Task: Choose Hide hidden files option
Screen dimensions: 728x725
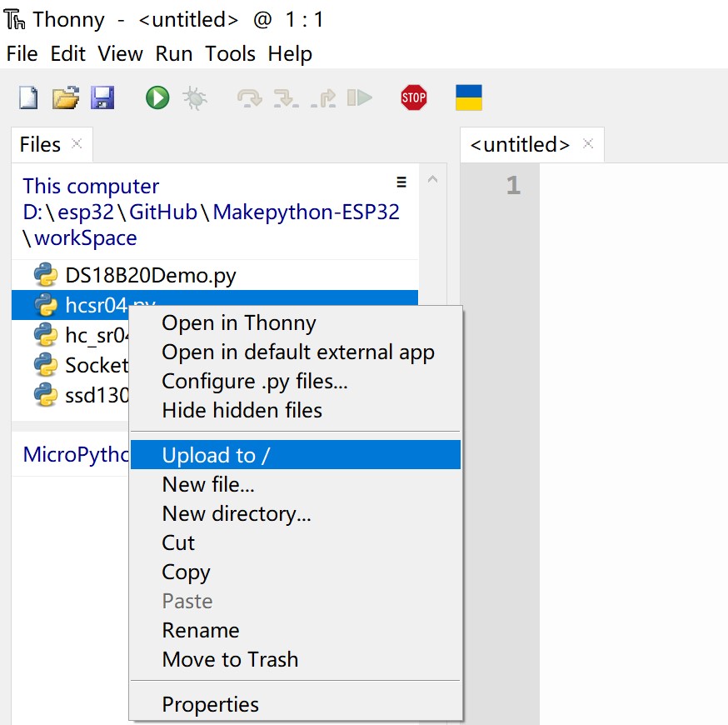Action: [296, 411]
